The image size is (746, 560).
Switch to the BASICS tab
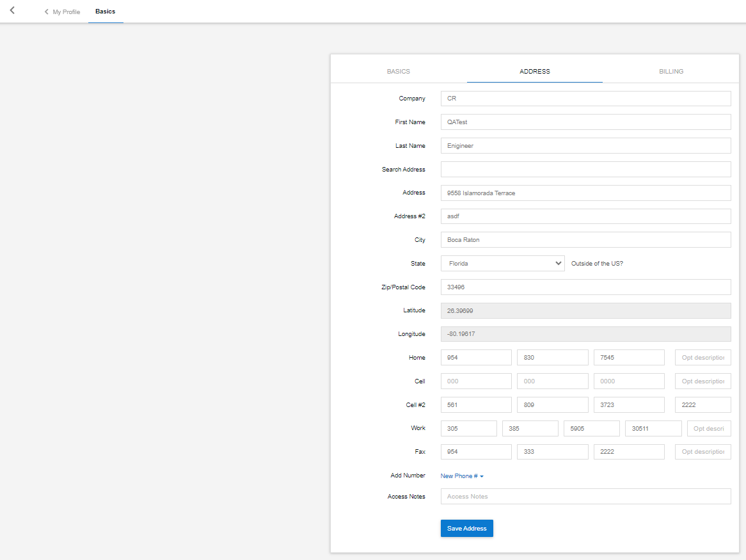398,71
